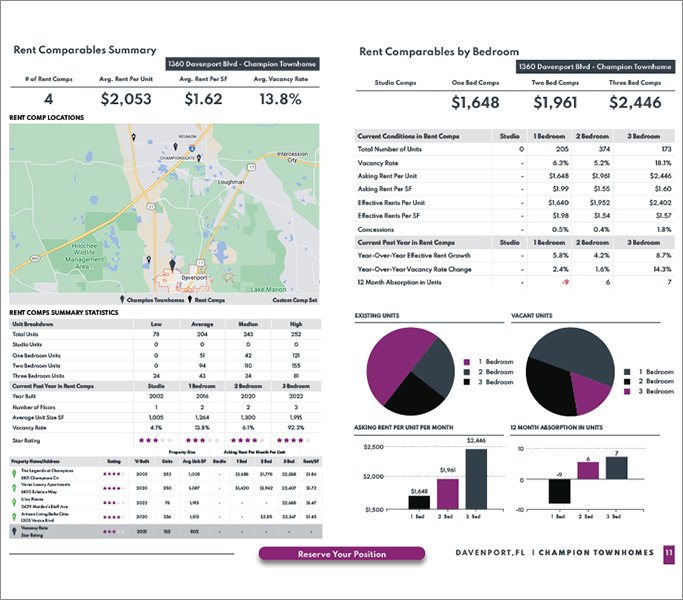The height and width of the screenshot is (600, 683).
Task: Click the green pin beside the 2429 Marden's Bluff Ave listing
Action: (x=14, y=503)
